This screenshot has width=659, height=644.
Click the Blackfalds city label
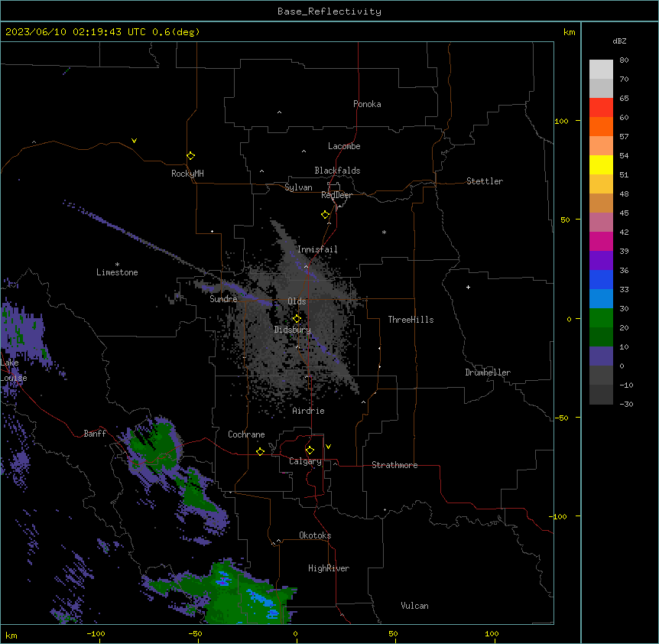pos(337,171)
